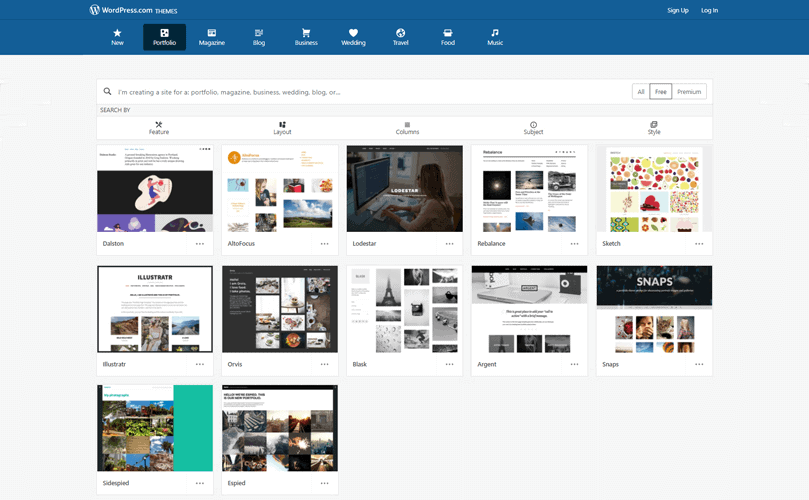Click the New star icon
Screen dimensions: 809x500
117,33
